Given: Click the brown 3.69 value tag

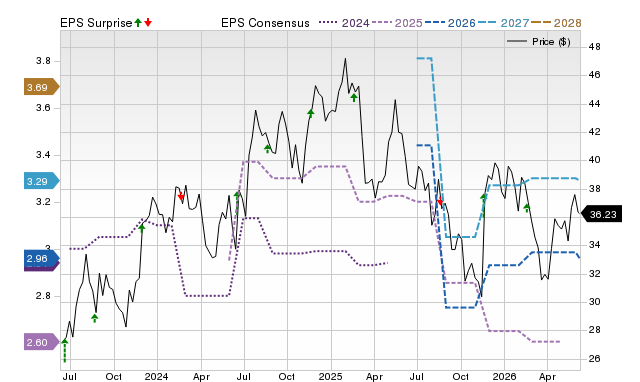Looking at the screenshot, I should 41,87.
